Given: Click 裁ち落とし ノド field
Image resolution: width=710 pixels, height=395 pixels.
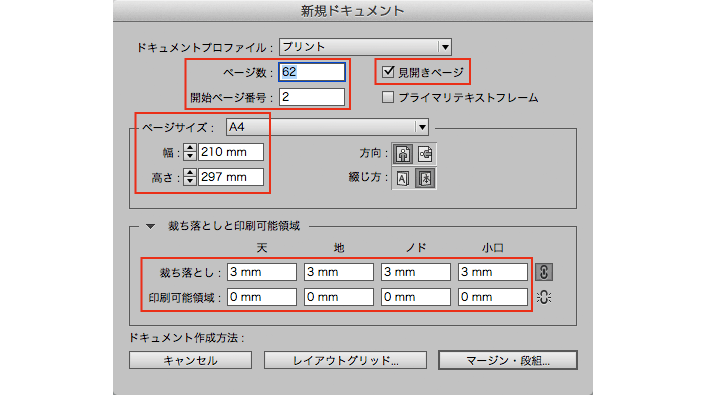Looking at the screenshot, I should 416,272.
